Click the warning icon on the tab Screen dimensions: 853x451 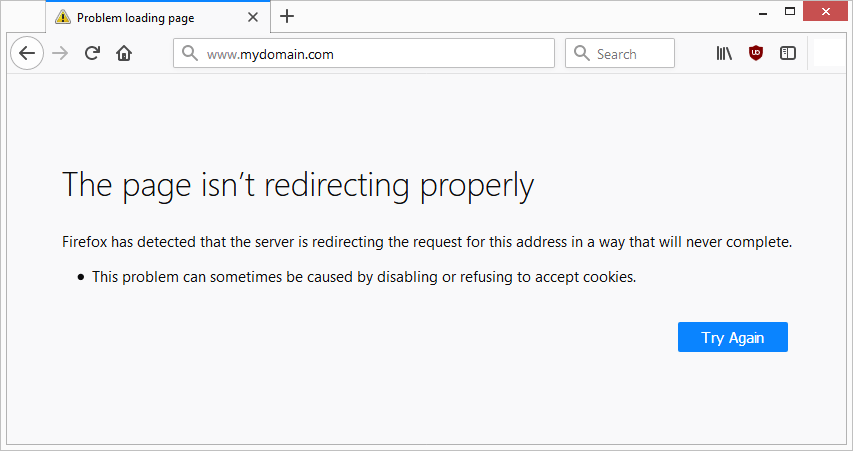63,16
